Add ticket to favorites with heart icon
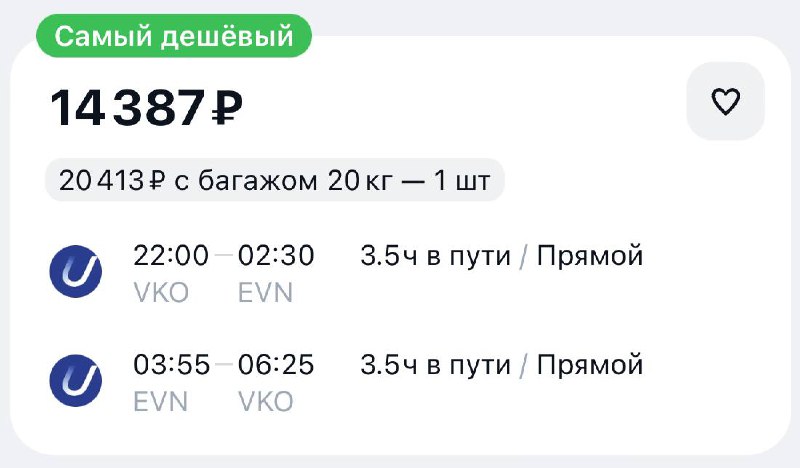The height and width of the screenshot is (468, 800). coord(725,102)
